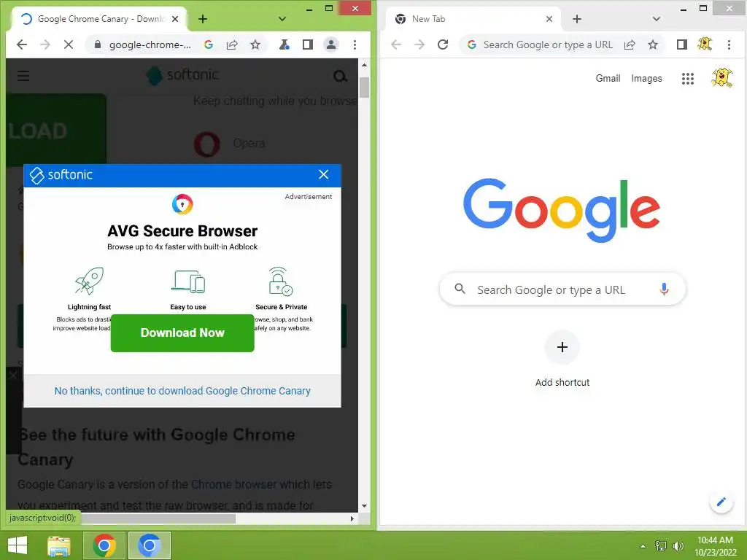This screenshot has width=747, height=560.
Task: Open network icon in system tray
Action: (x=661, y=546)
